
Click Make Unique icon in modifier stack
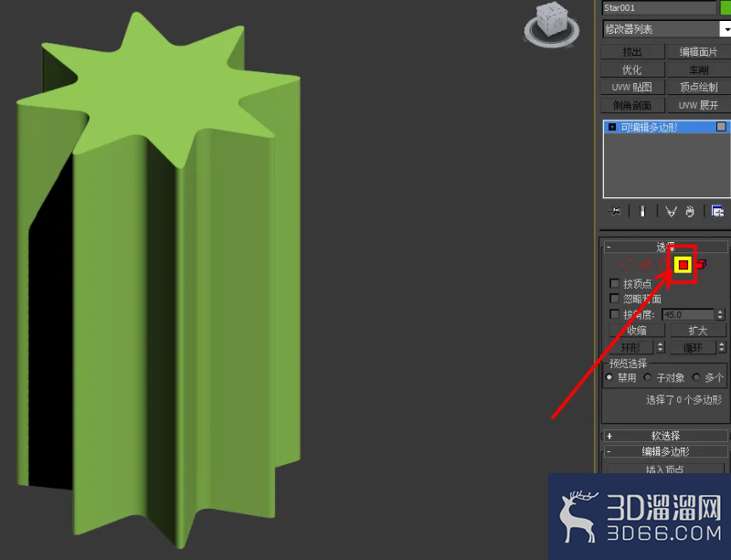coord(671,211)
